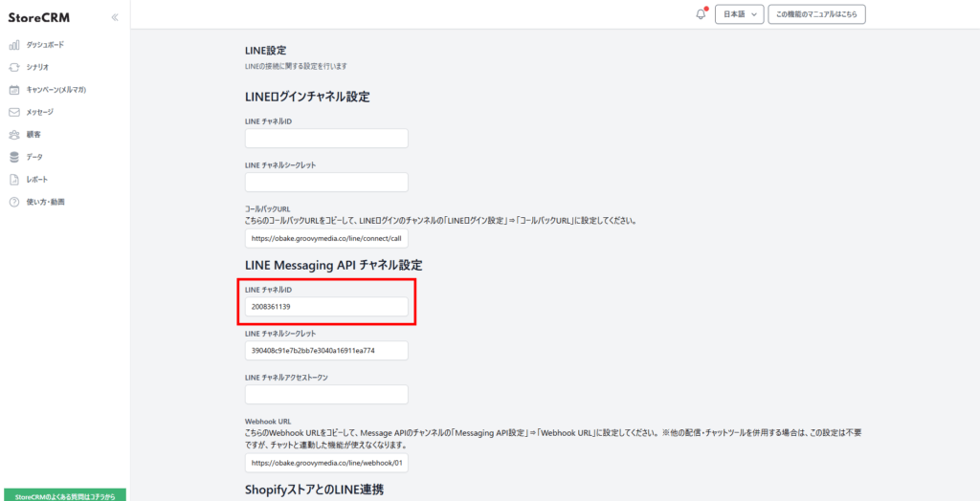The height and width of the screenshot is (501, 980).
Task: Collapse sidebar with double chevron
Action: pos(115,17)
